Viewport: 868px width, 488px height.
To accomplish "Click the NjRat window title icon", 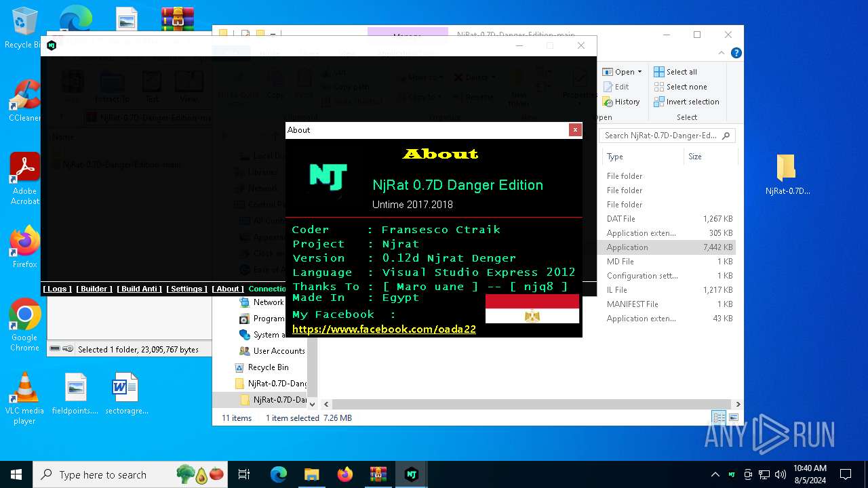I will click(52, 45).
